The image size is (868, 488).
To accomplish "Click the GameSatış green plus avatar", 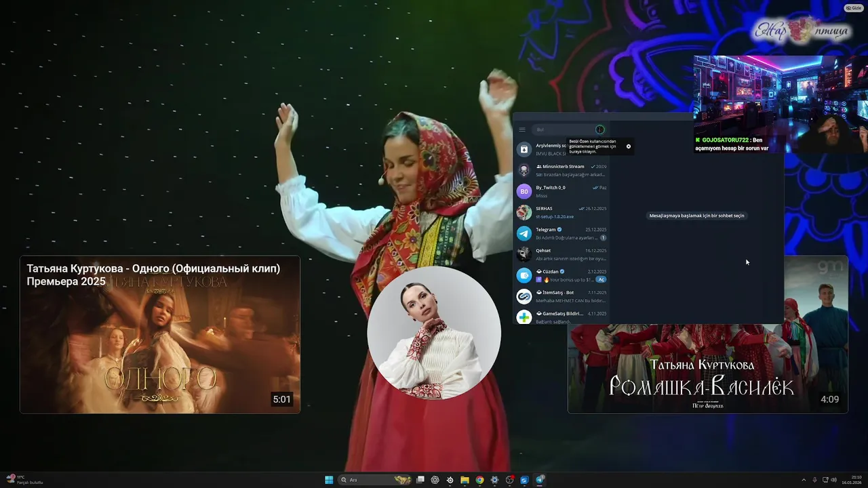I will point(524,317).
